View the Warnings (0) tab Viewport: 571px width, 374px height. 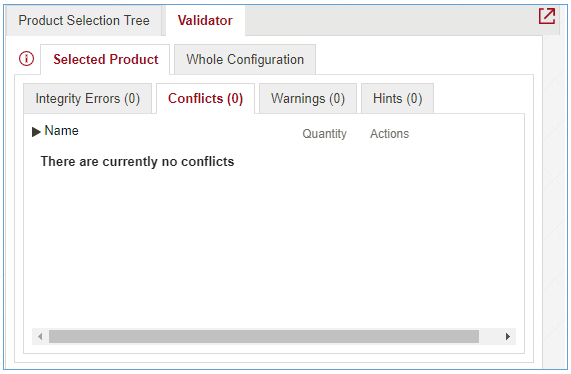coord(308,99)
